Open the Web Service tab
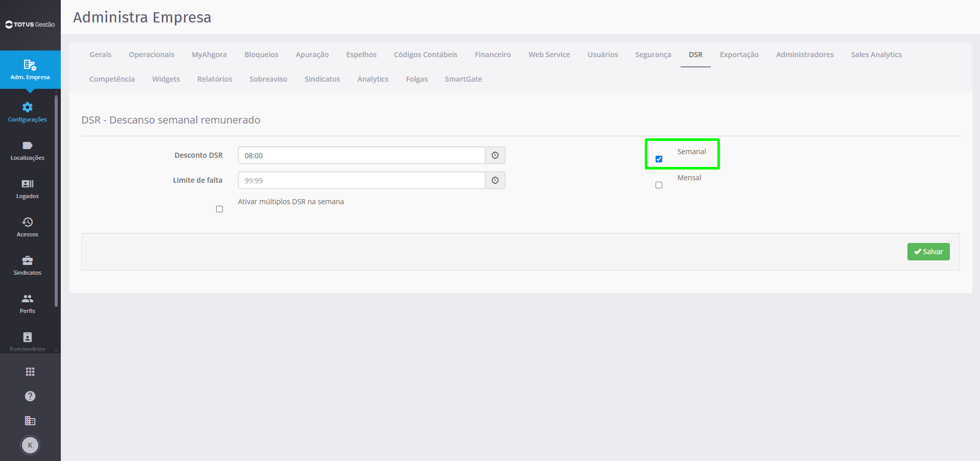Image resolution: width=980 pixels, height=461 pixels. pyautogui.click(x=549, y=55)
